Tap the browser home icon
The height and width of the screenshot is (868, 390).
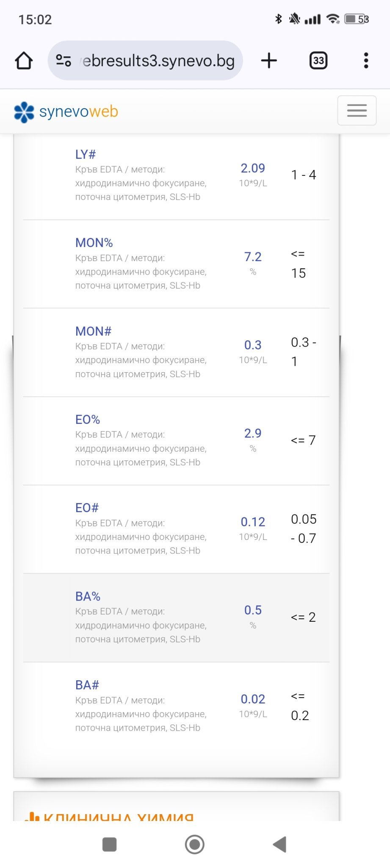coord(24,61)
